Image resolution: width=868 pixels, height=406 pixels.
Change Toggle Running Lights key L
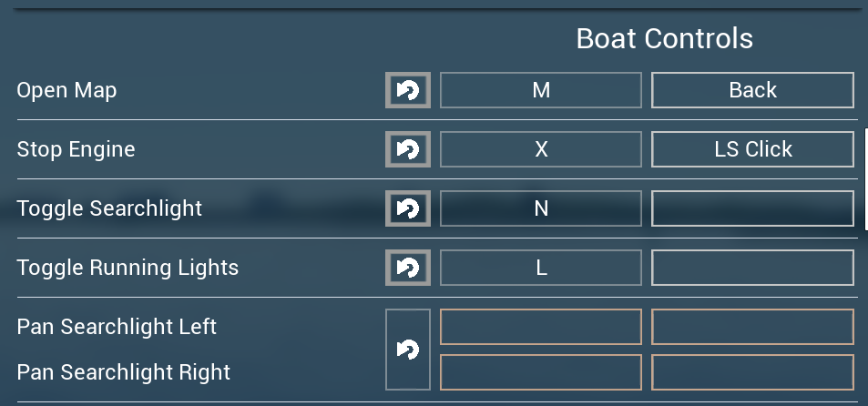pyautogui.click(x=541, y=268)
